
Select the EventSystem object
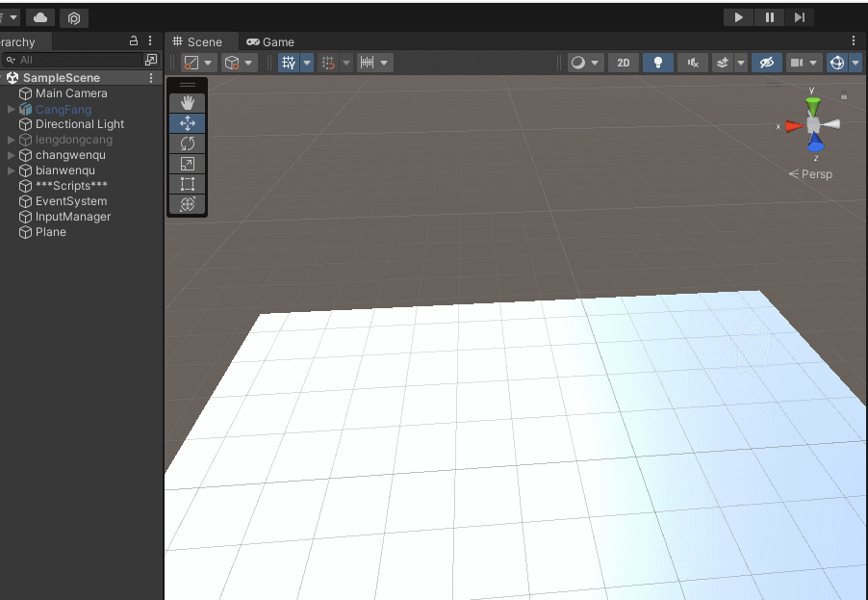pos(71,201)
